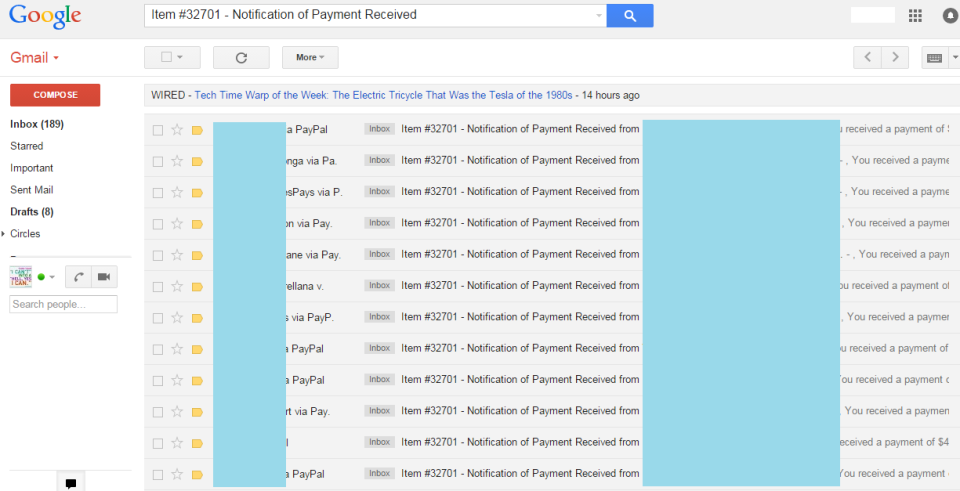Image resolution: width=960 pixels, height=491 pixels.
Task: Click importance marker on 'ane via Pay.' row
Action: 197,255
